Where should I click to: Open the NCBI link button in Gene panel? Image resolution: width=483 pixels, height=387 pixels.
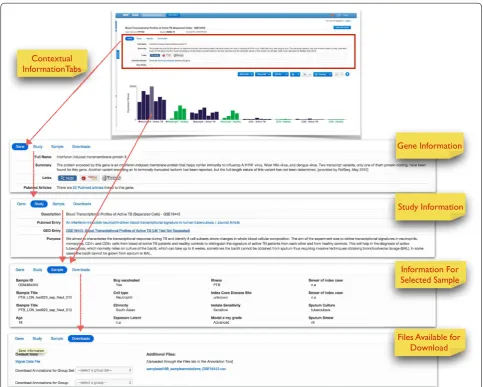click(x=67, y=178)
